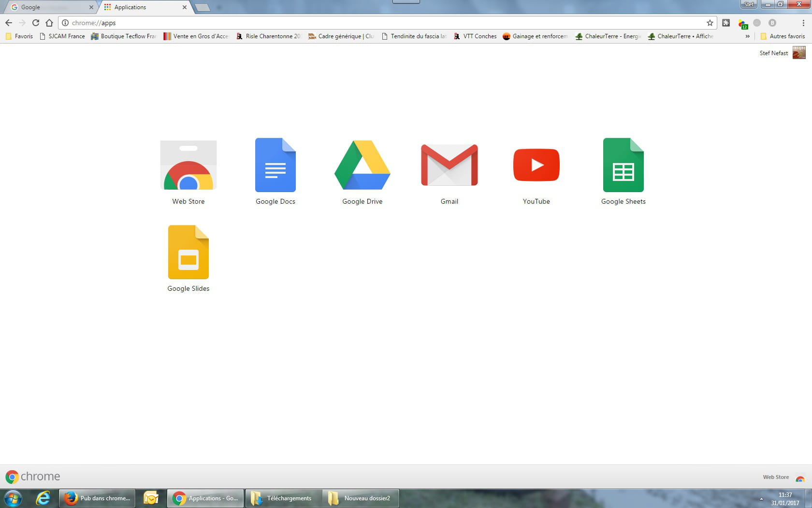Open ChaleurTerre • Affiche bookmark
Screen dimensions: 812x508
point(681,36)
